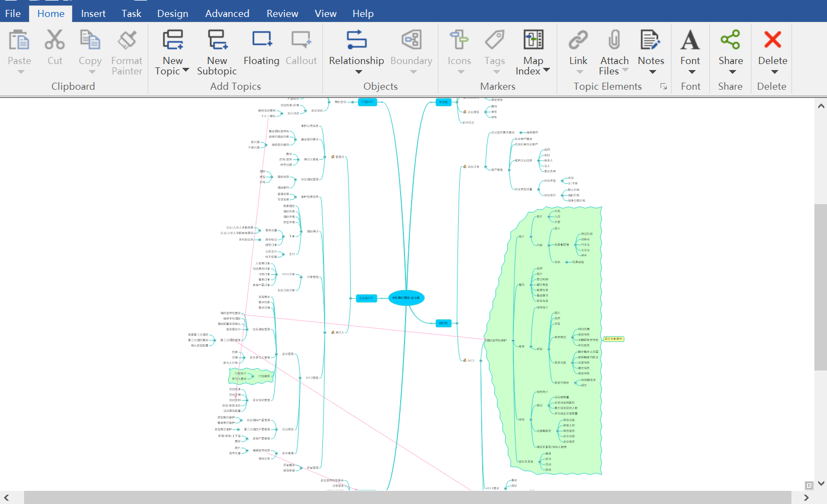
Task: Expand the Font dropdown arrow
Action: pyautogui.click(x=692, y=72)
